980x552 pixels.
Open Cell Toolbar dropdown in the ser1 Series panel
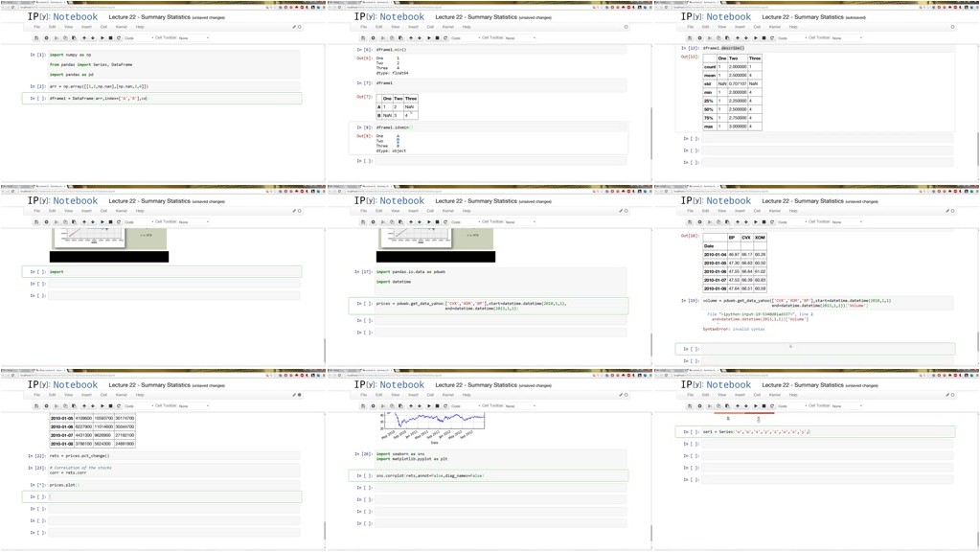point(848,405)
